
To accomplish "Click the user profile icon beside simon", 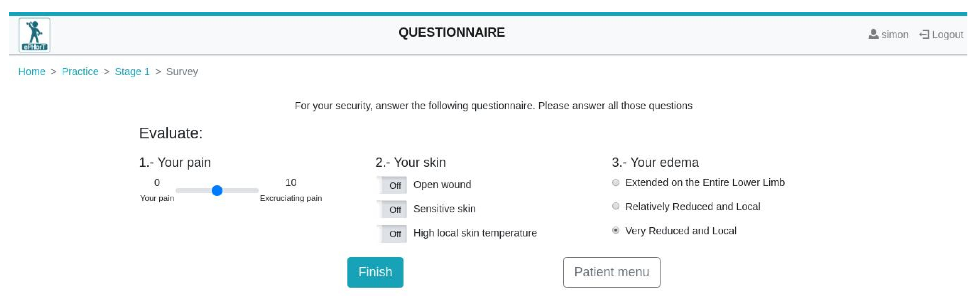I will (x=873, y=34).
